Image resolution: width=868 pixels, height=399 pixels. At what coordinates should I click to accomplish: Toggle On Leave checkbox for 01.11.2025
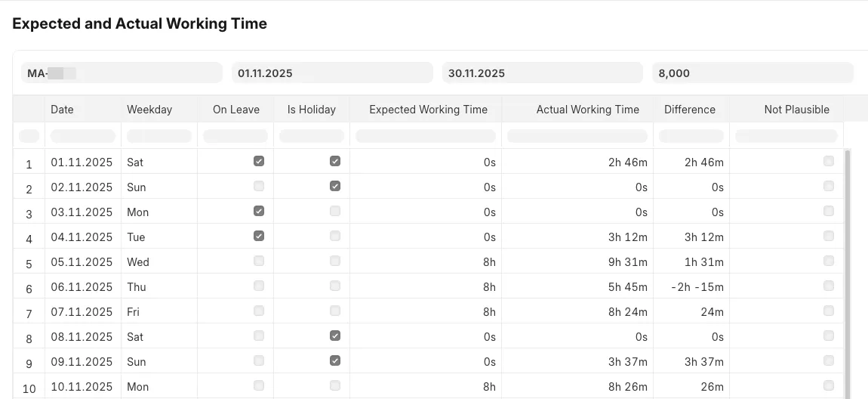click(x=259, y=161)
